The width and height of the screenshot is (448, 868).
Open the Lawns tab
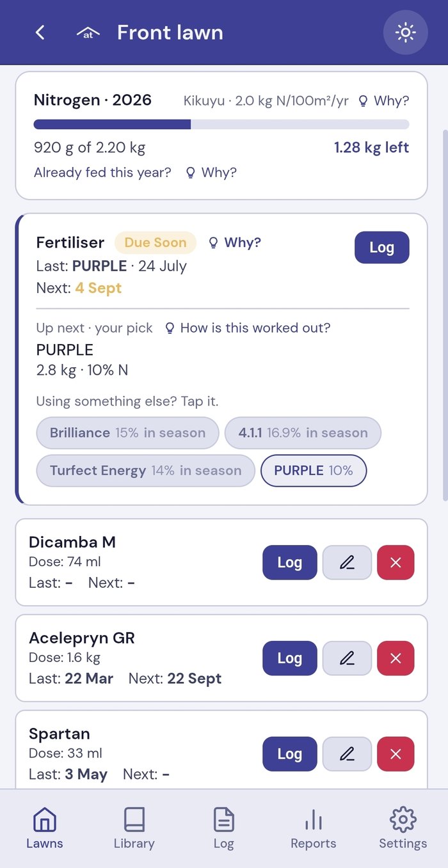(45, 828)
